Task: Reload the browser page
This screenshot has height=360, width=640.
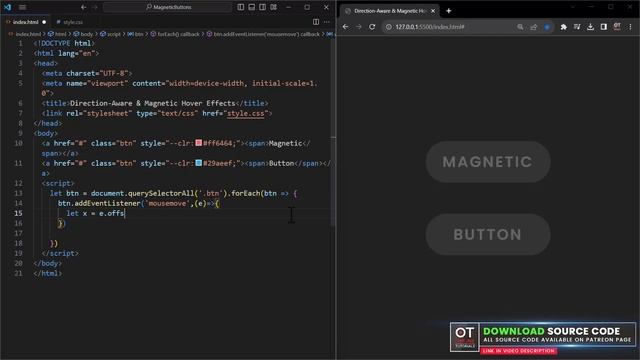Action: [x=372, y=27]
